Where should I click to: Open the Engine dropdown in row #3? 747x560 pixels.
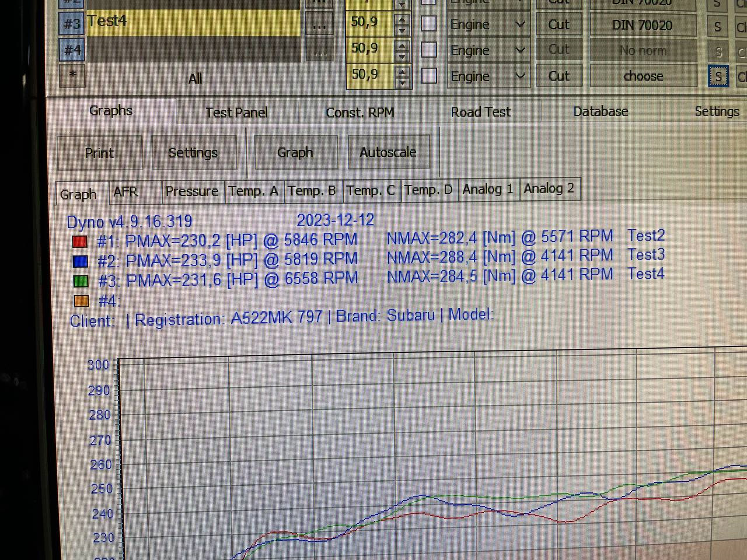(x=488, y=24)
